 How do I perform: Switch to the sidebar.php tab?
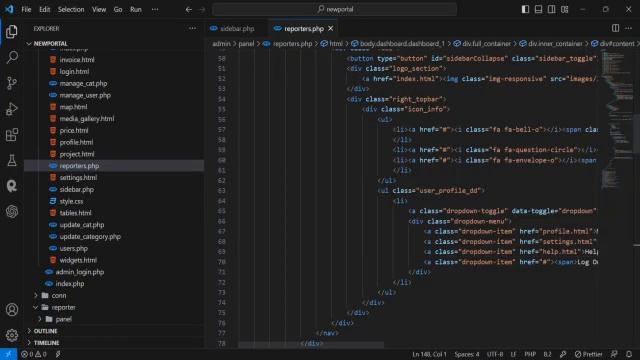pos(237,29)
